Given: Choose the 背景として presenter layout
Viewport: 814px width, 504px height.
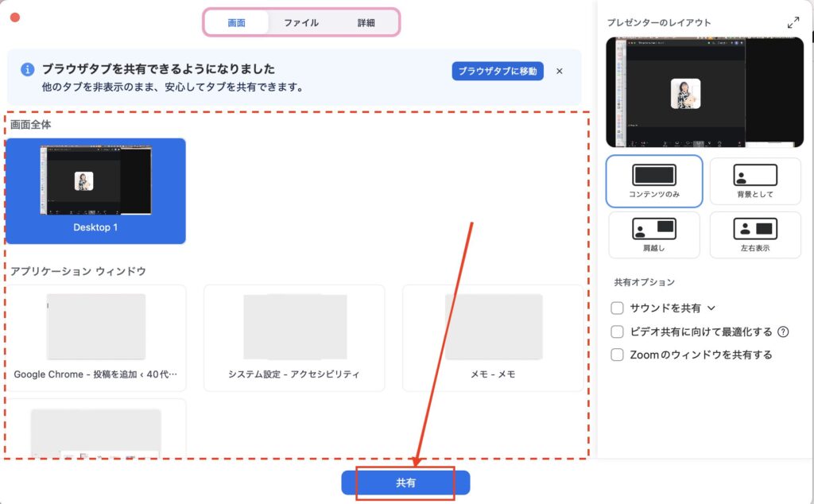Looking at the screenshot, I should (x=754, y=175).
